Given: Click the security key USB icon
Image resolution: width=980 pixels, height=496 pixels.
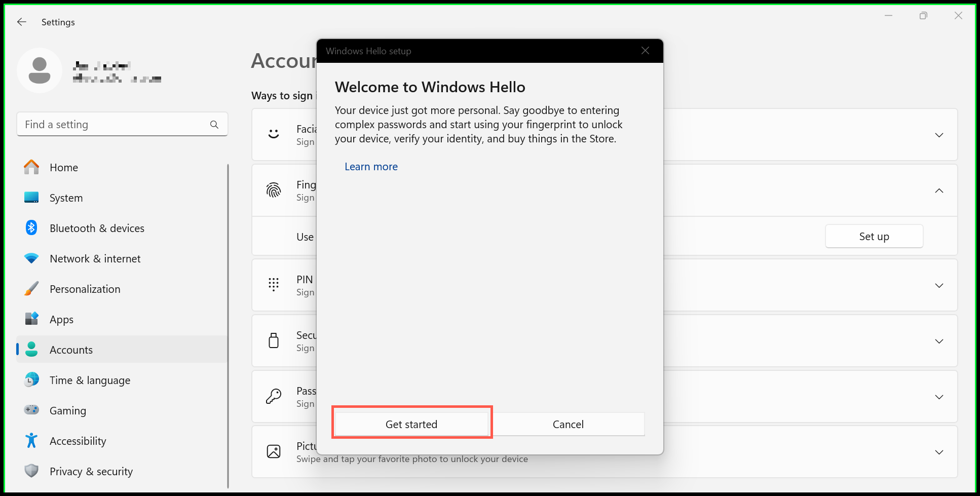Looking at the screenshot, I should click(x=274, y=340).
